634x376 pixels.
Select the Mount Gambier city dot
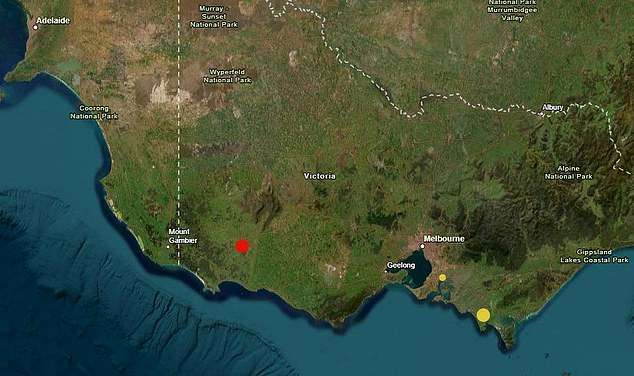[x=168, y=247]
